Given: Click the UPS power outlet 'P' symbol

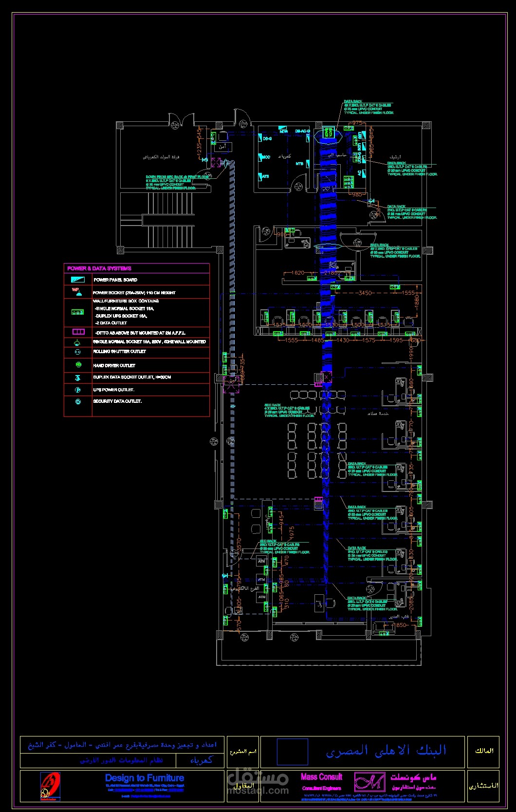Looking at the screenshot, I should [x=78, y=390].
